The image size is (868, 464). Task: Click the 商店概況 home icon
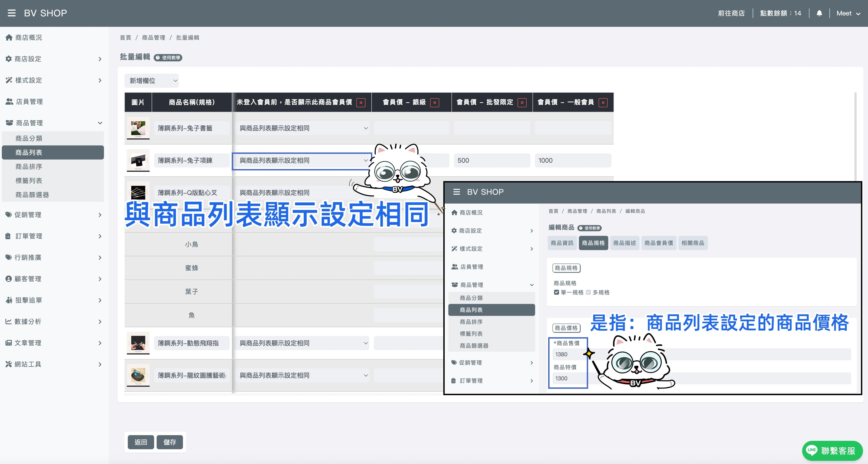[x=9, y=37]
